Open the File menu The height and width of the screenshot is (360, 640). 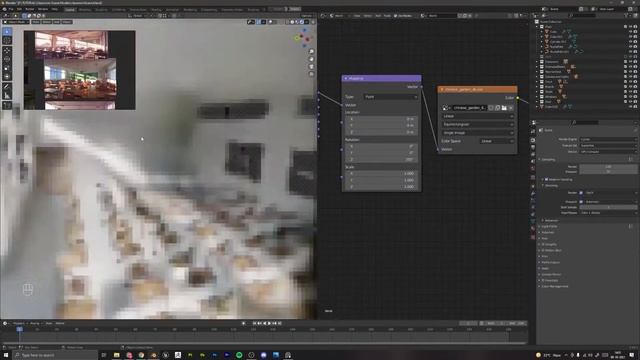11,9
